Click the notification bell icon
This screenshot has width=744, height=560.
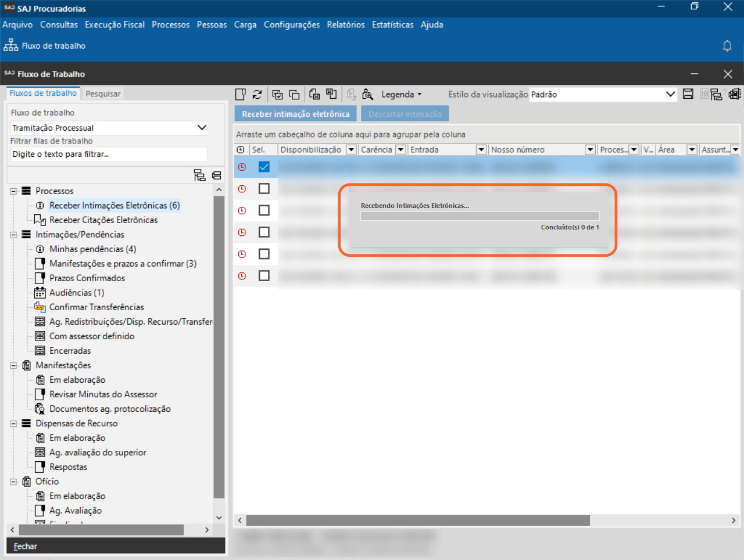pyautogui.click(x=727, y=46)
